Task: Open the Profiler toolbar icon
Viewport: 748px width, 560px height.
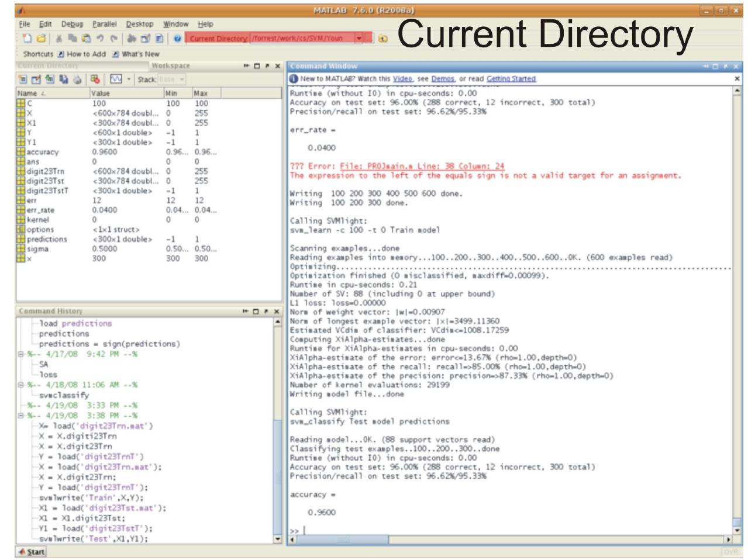Action: point(158,39)
